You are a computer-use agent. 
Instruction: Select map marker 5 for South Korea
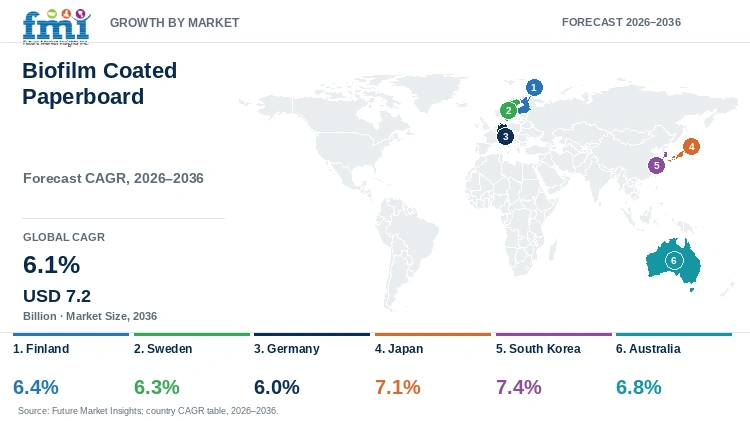(x=656, y=166)
